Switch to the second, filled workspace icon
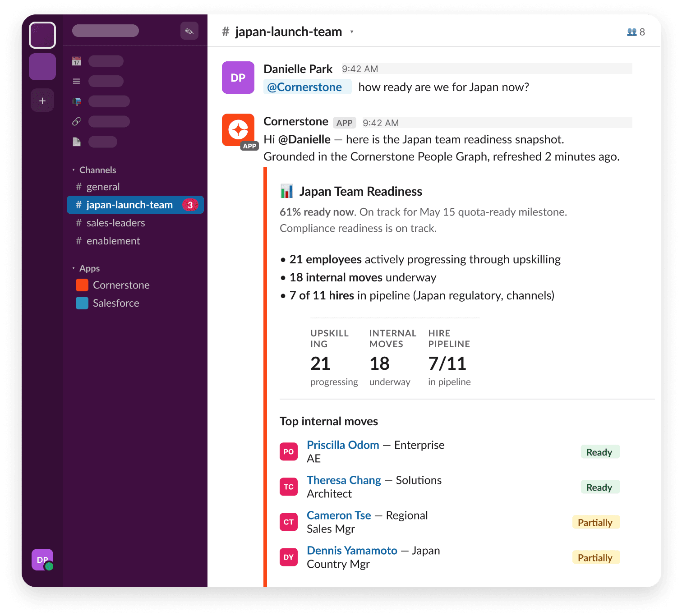 [42, 67]
